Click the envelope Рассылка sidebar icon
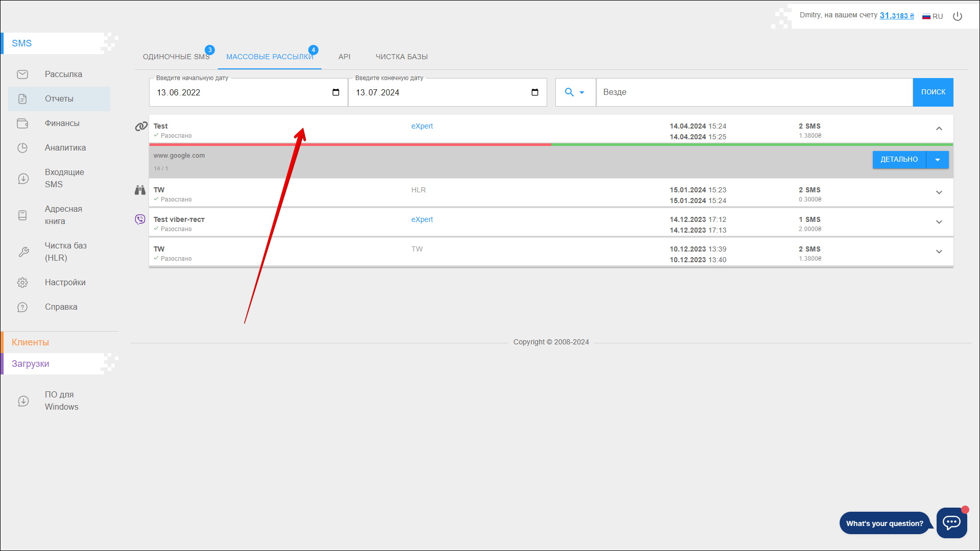 [22, 74]
